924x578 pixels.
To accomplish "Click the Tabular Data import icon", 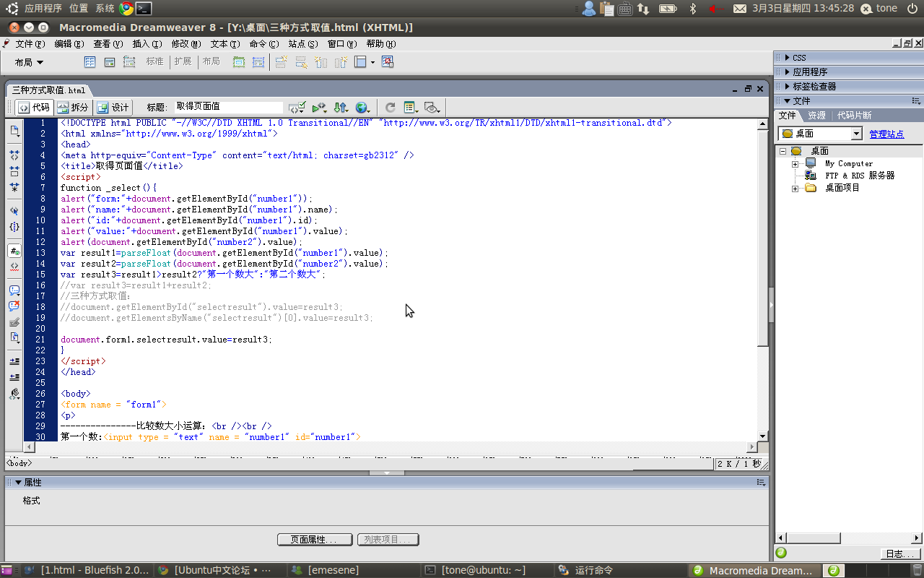I will [x=388, y=62].
